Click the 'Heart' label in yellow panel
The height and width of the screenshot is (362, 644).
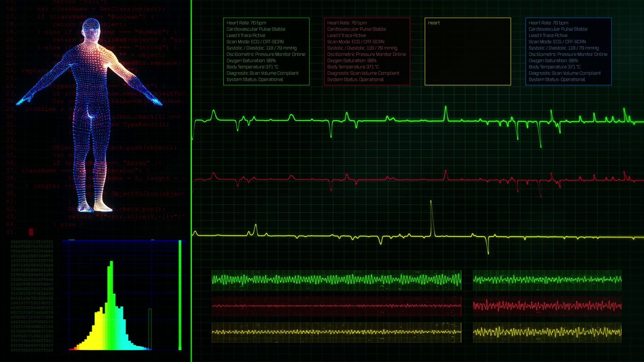[x=434, y=23]
